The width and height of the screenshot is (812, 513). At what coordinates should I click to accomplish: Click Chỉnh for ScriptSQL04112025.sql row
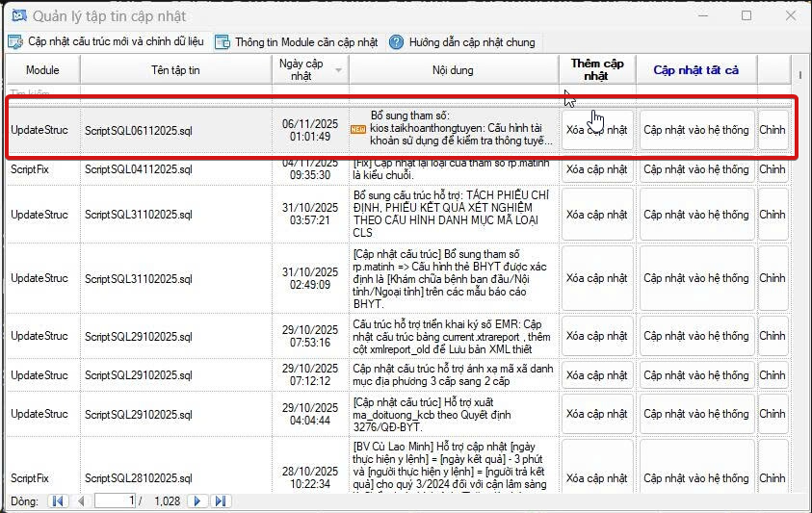pyautogui.click(x=773, y=169)
